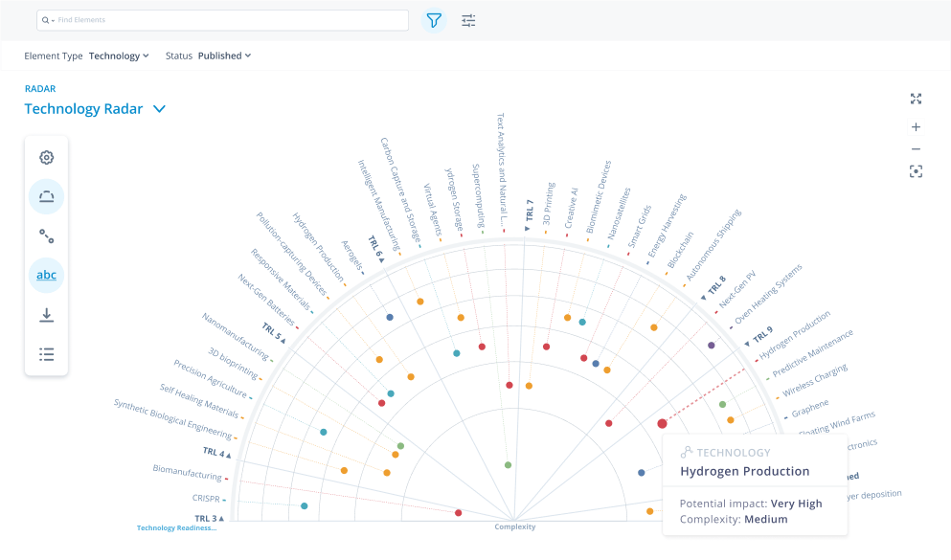Click the TRL 4 segment label
Image resolution: width=951 pixels, height=560 pixels.
(x=214, y=452)
